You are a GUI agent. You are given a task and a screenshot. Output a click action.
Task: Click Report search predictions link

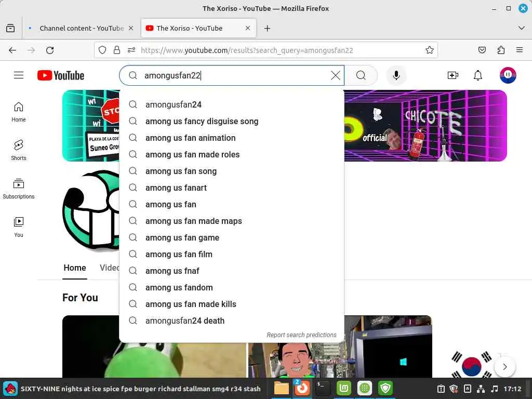tap(301, 335)
